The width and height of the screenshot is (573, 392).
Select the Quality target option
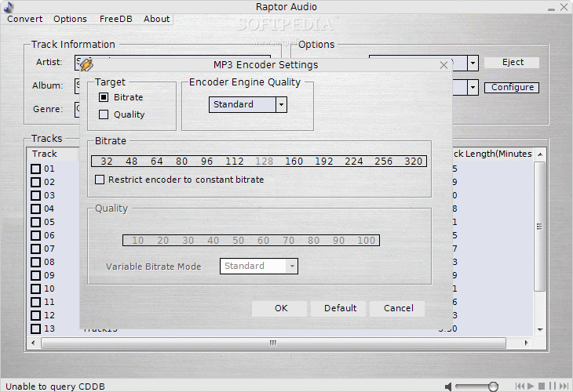[104, 114]
